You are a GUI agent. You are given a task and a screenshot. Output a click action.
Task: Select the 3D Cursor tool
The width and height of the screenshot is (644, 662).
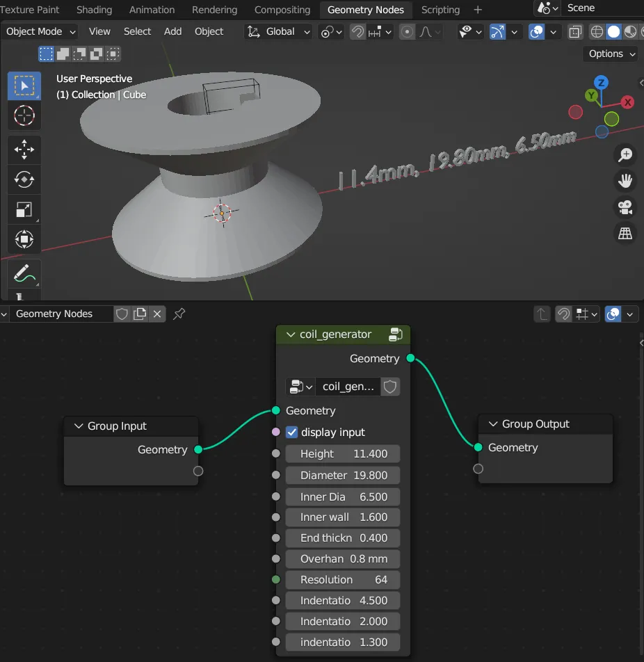click(x=24, y=115)
